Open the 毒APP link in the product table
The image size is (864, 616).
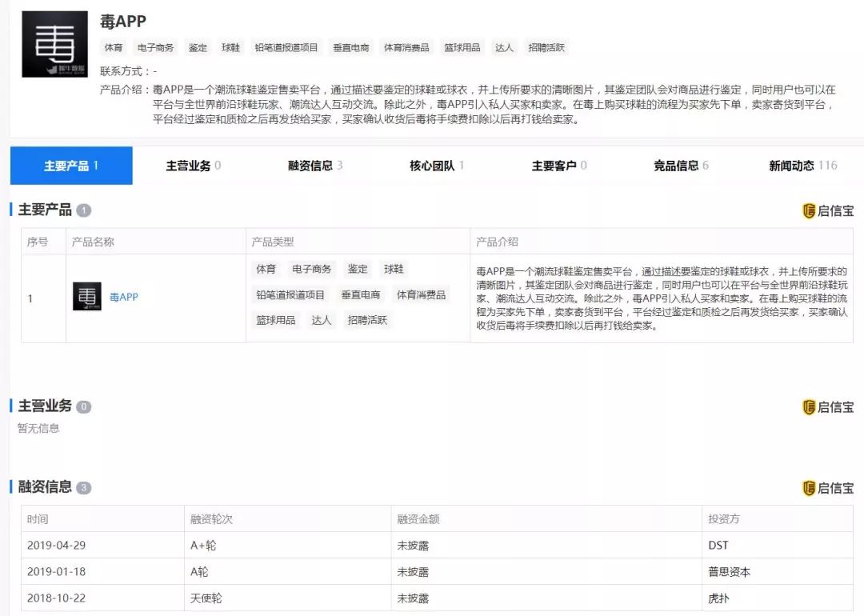click(124, 297)
